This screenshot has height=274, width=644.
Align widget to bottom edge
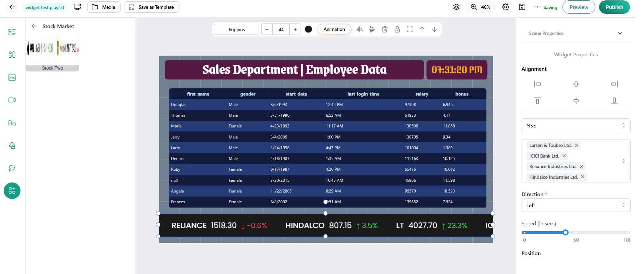pyautogui.click(x=614, y=101)
